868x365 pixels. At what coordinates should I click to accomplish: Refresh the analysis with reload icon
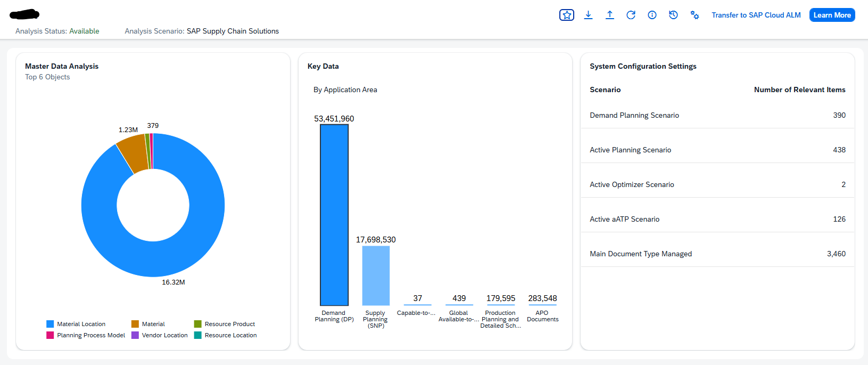click(x=631, y=15)
